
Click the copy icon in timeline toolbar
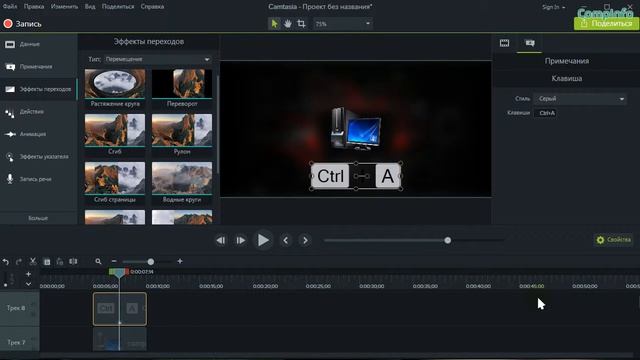pyautogui.click(x=47, y=262)
